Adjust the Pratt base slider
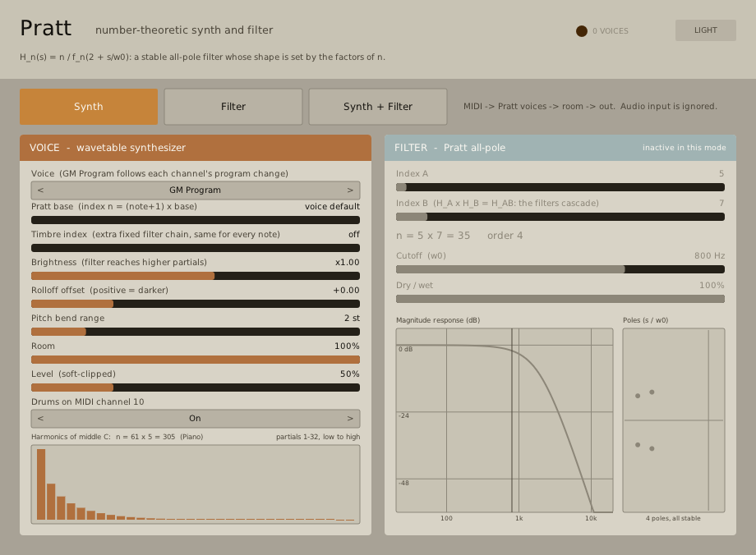 coord(196,220)
